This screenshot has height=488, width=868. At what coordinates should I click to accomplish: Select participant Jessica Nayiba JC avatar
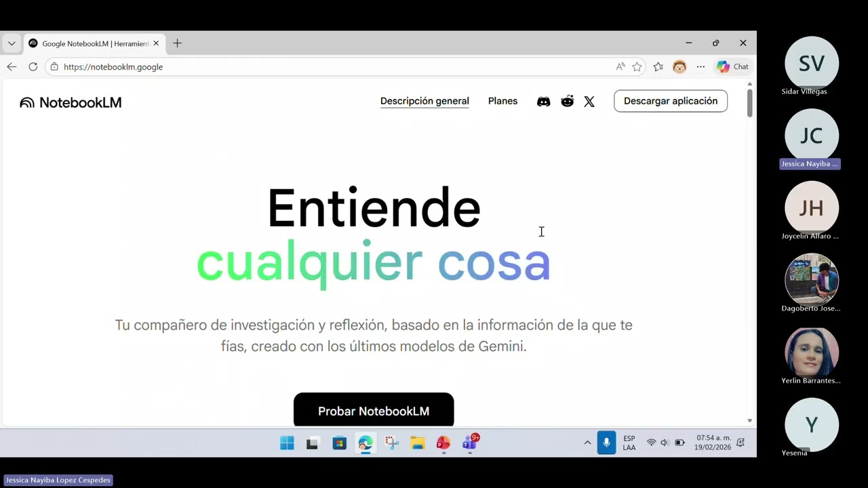click(x=812, y=136)
